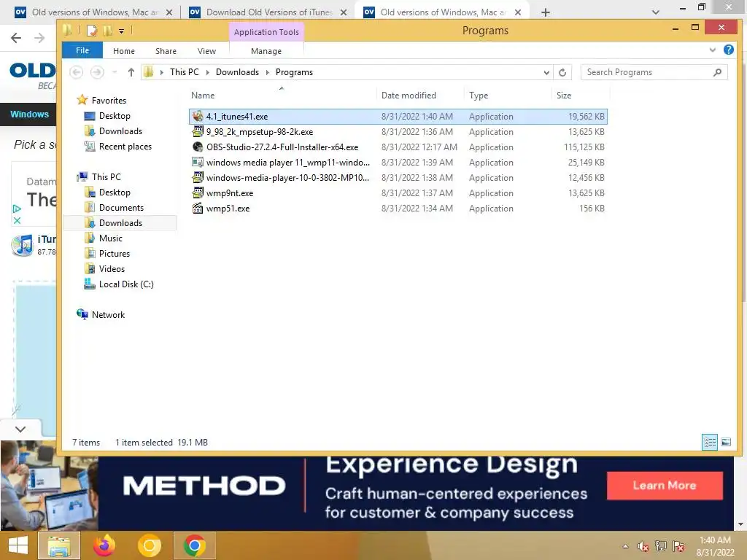Select Documents under This PC

click(x=121, y=208)
